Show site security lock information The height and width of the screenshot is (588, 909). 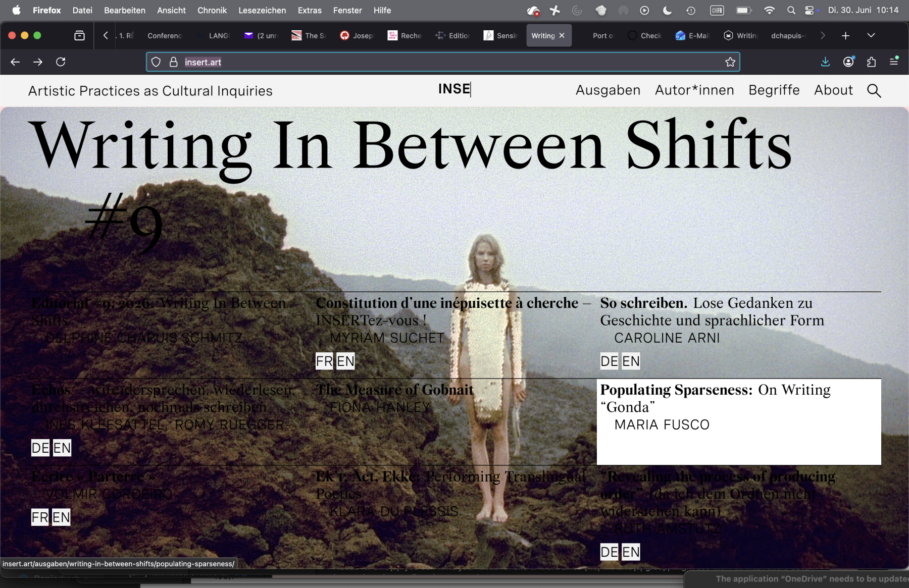pyautogui.click(x=173, y=62)
